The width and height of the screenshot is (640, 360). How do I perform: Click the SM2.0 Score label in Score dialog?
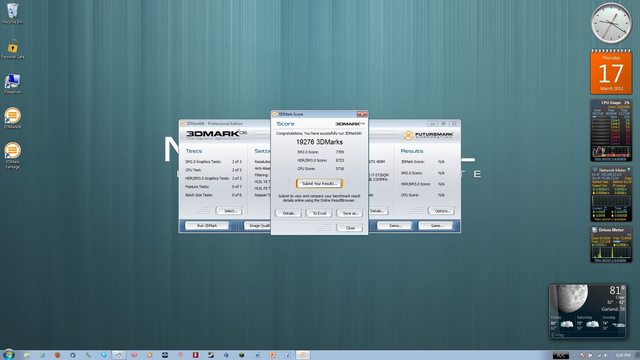308,152
